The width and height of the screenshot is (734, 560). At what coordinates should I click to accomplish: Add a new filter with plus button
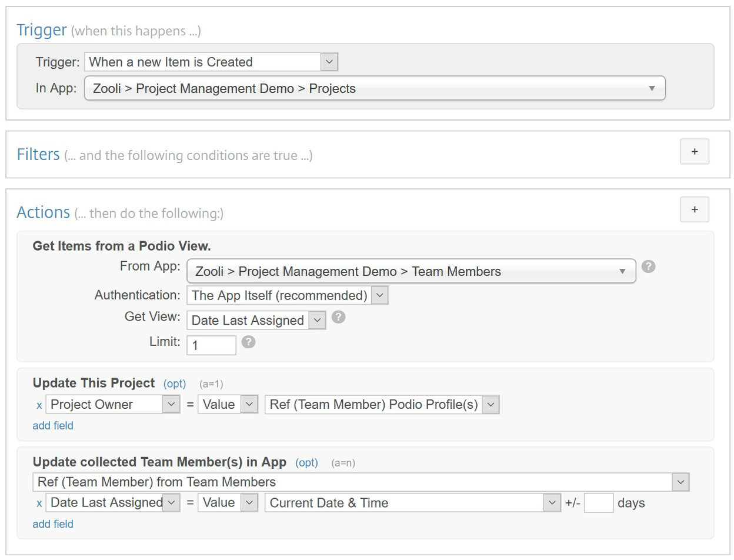coord(694,152)
